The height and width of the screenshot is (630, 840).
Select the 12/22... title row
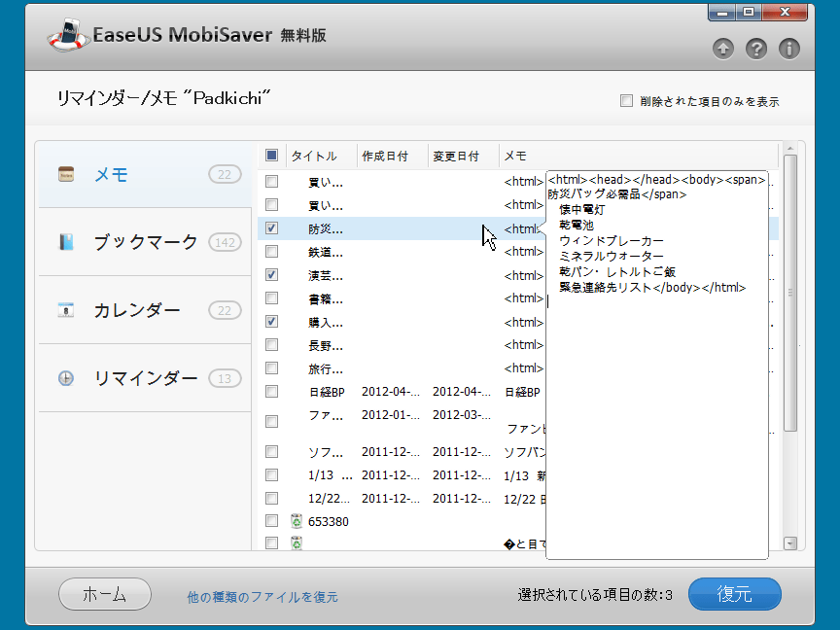point(329,498)
